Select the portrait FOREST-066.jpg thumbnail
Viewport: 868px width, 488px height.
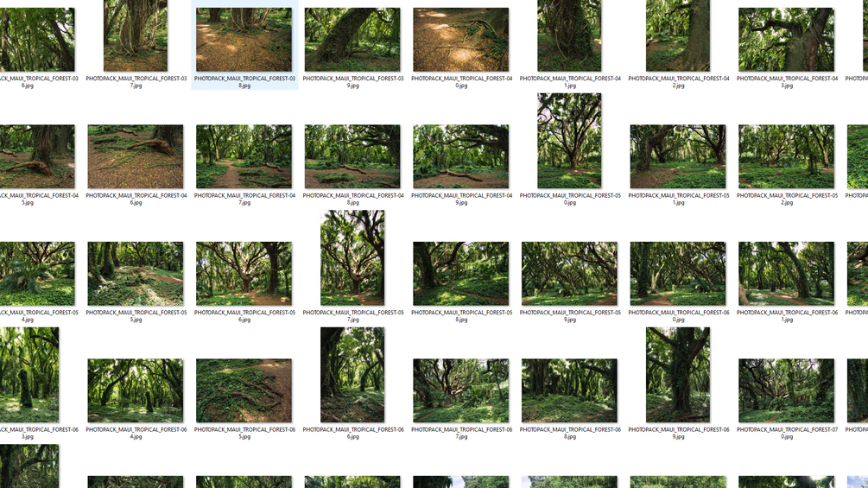click(x=352, y=375)
